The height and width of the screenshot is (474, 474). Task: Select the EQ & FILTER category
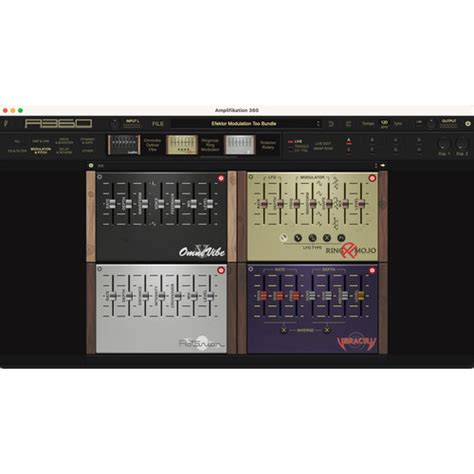point(17,151)
